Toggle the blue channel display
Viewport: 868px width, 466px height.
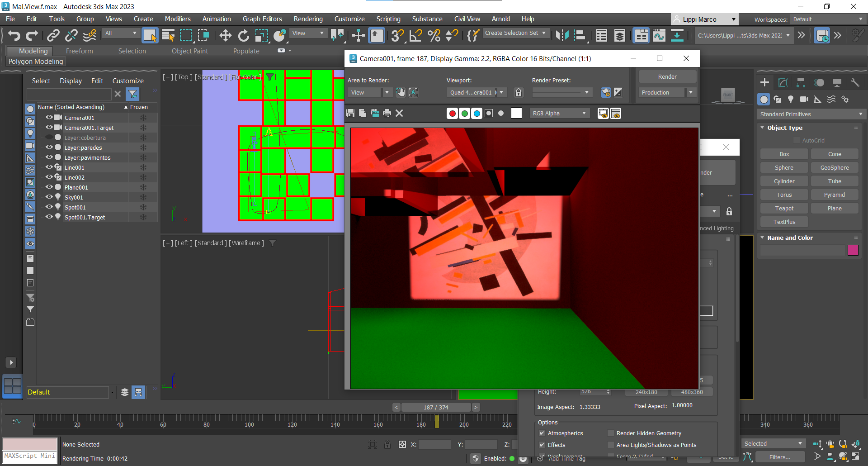point(476,114)
